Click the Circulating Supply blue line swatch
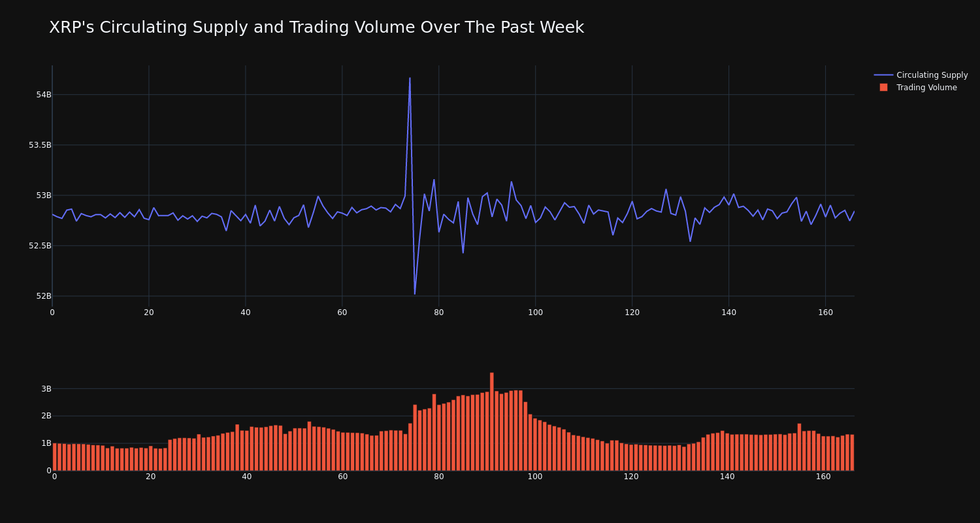Screen dimensions: 980x523 [x=883, y=75]
